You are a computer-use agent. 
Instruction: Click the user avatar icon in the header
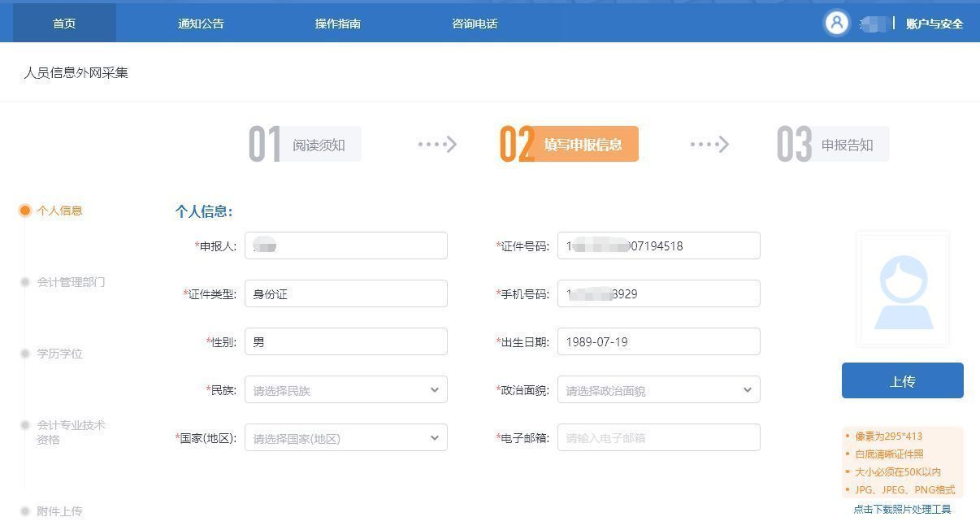837,23
